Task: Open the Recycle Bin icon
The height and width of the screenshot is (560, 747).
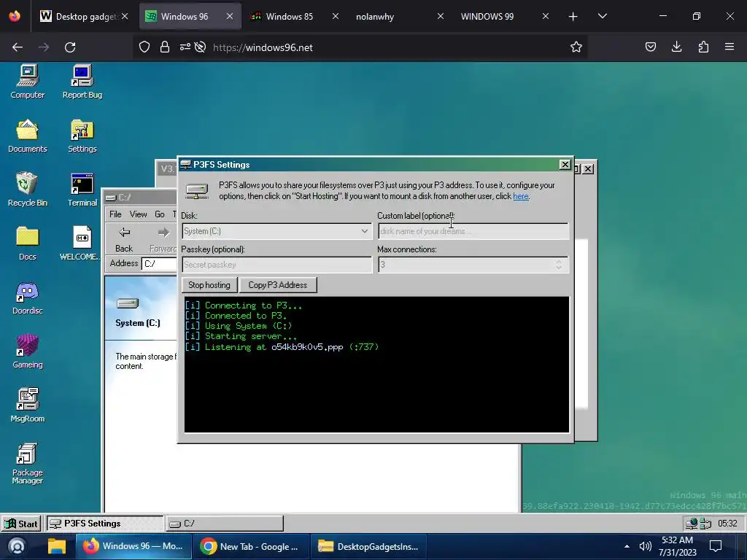Action: (x=28, y=190)
